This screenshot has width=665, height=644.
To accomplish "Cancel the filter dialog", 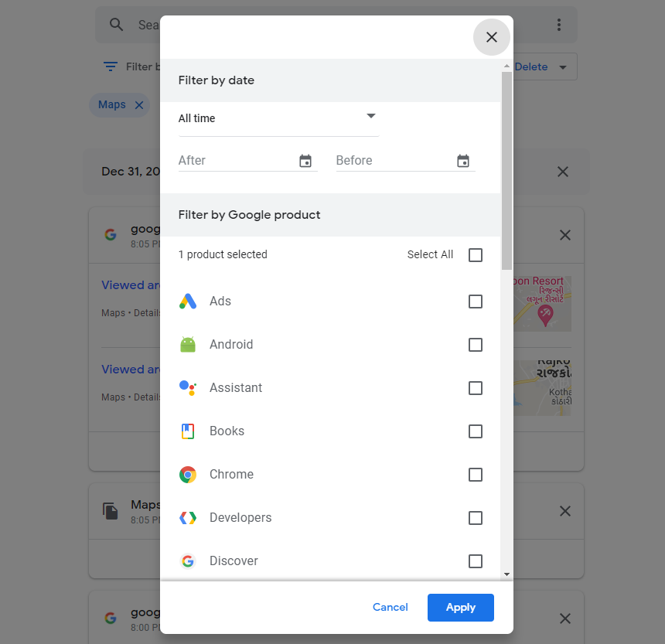I will pyautogui.click(x=390, y=607).
